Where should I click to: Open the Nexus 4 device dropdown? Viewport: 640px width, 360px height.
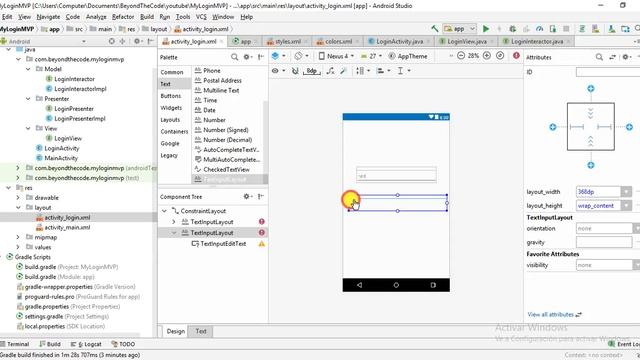[x=336, y=56]
